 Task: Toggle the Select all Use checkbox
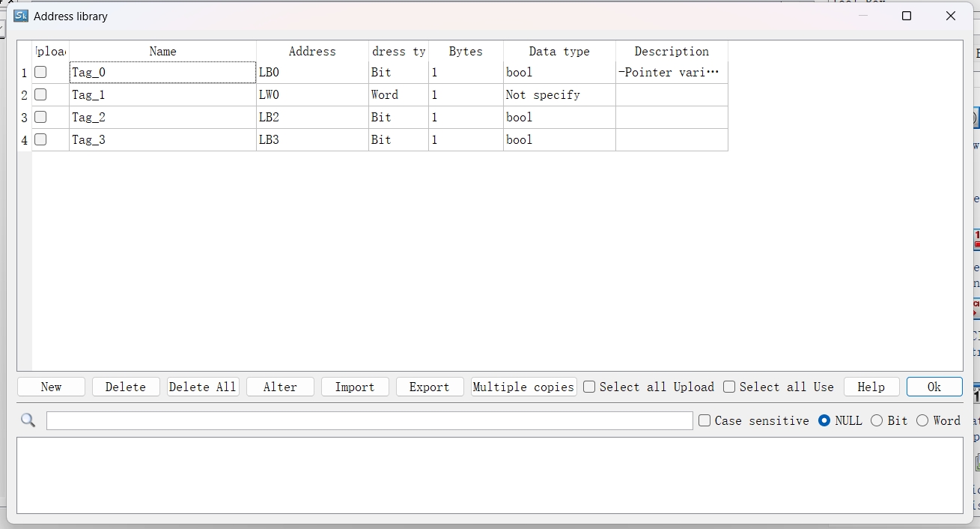pyautogui.click(x=729, y=387)
